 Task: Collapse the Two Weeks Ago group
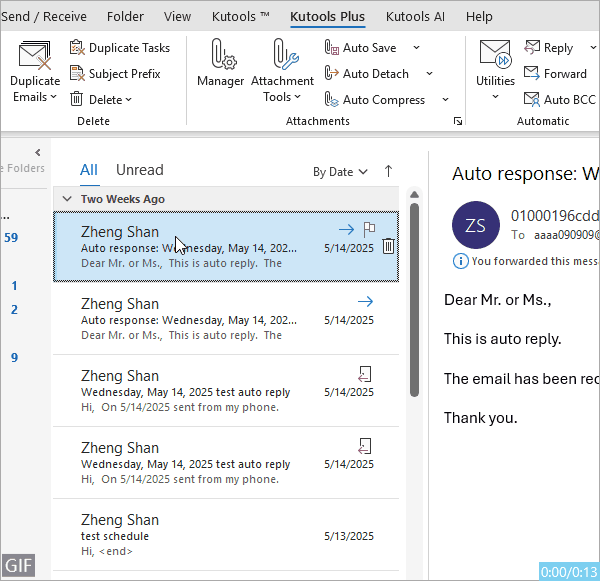(67, 199)
